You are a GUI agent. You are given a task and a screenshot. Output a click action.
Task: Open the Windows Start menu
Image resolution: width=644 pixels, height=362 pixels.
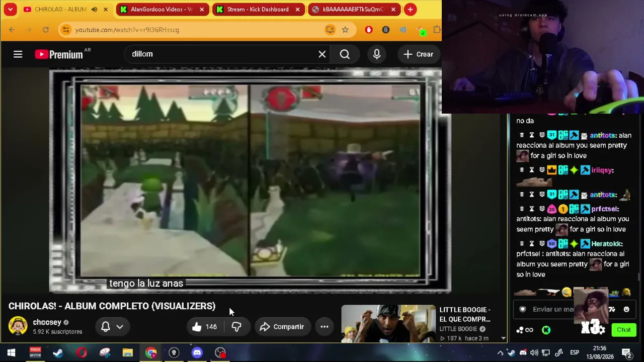point(11,352)
